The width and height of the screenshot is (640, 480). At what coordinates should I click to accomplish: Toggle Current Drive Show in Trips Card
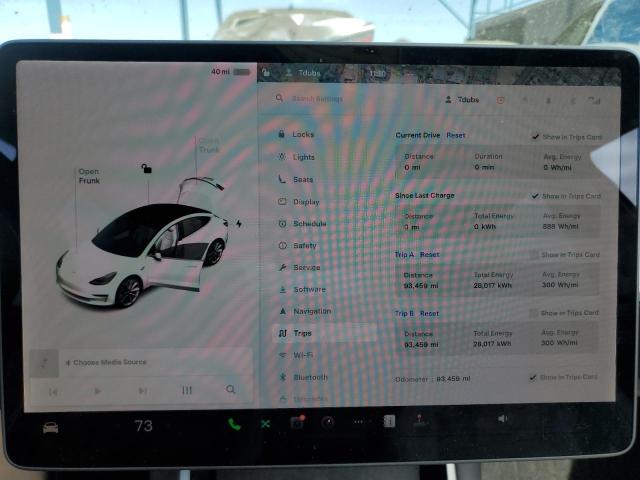coord(536,137)
